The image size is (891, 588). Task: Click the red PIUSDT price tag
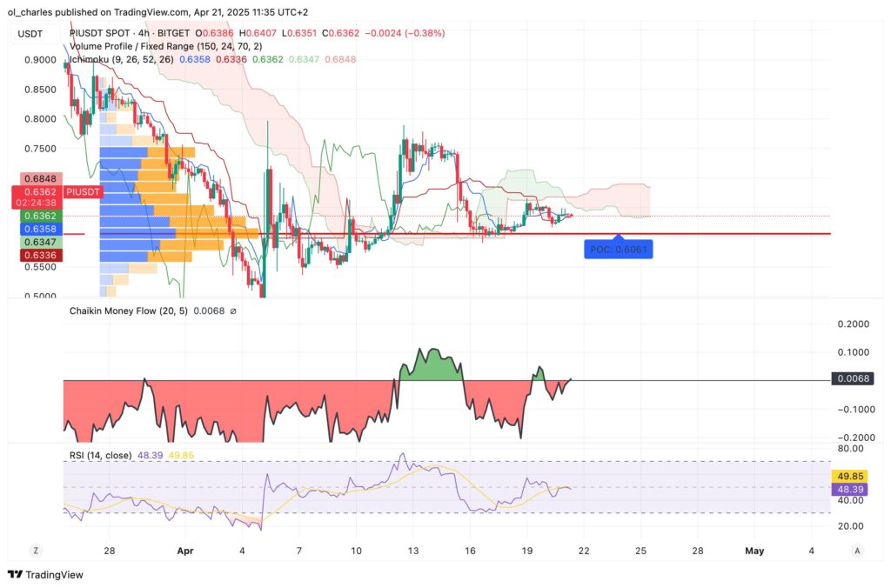tap(84, 191)
